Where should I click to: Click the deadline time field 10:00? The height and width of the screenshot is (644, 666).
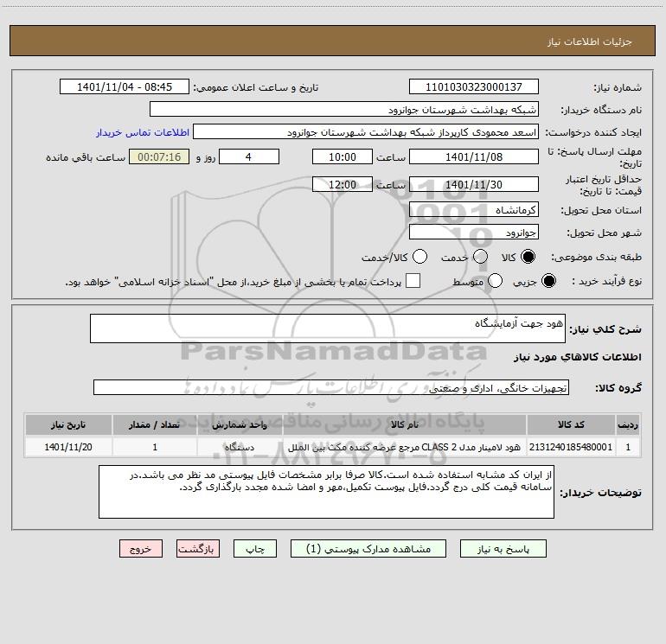[x=343, y=156]
